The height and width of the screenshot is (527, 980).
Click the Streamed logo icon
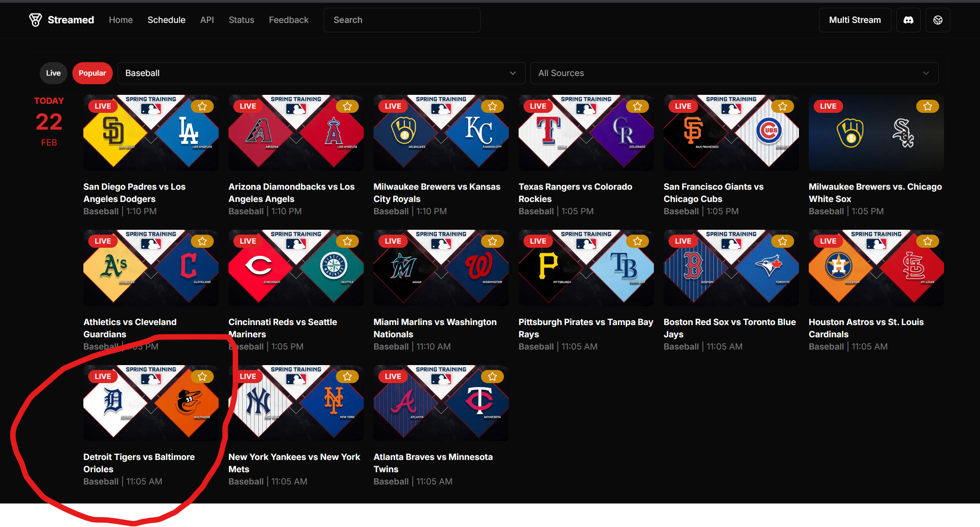36,20
